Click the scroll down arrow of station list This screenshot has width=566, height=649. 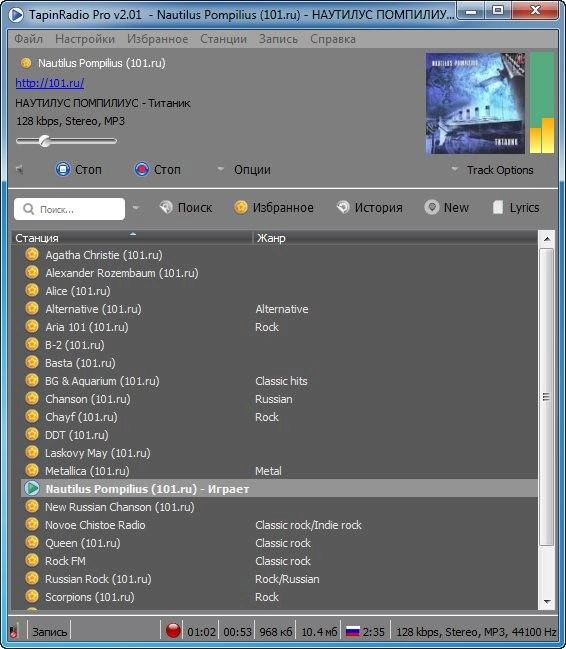(x=547, y=601)
